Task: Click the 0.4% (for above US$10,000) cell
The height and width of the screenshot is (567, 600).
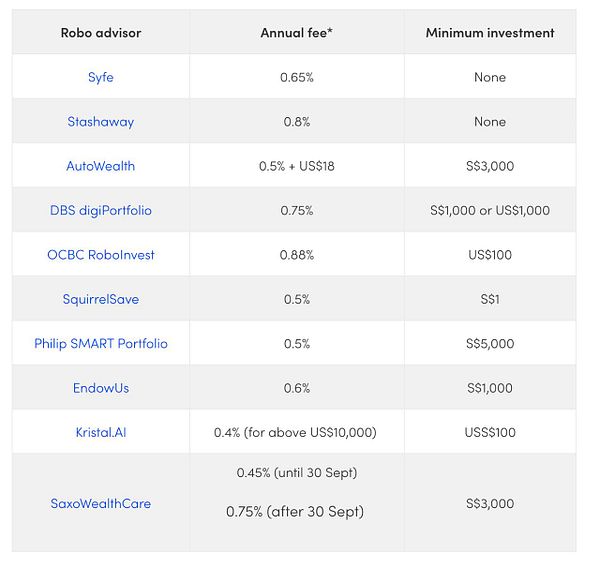Action: (296, 432)
